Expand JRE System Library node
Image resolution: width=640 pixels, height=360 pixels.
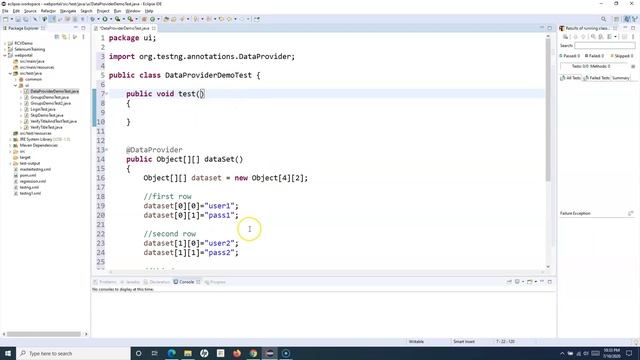pyautogui.click(x=10, y=139)
